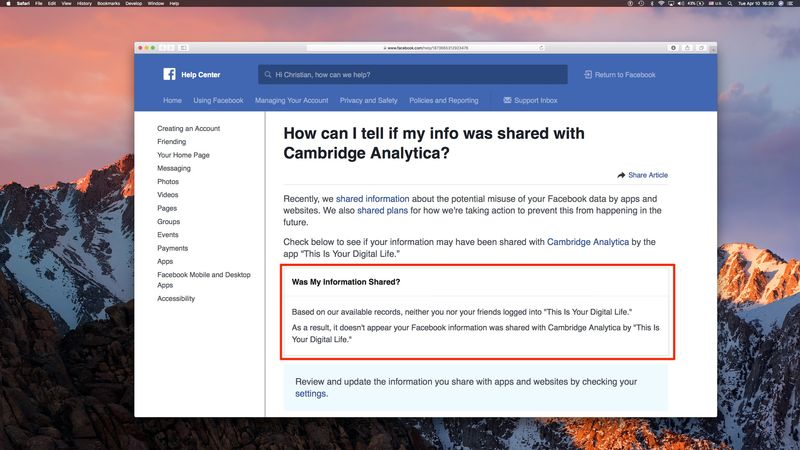
Task: Click the Support Inbox envelope icon
Action: (507, 101)
